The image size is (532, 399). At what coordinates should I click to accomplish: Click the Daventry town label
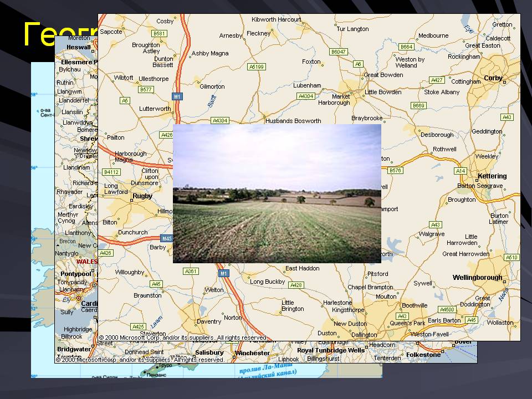click(x=209, y=321)
